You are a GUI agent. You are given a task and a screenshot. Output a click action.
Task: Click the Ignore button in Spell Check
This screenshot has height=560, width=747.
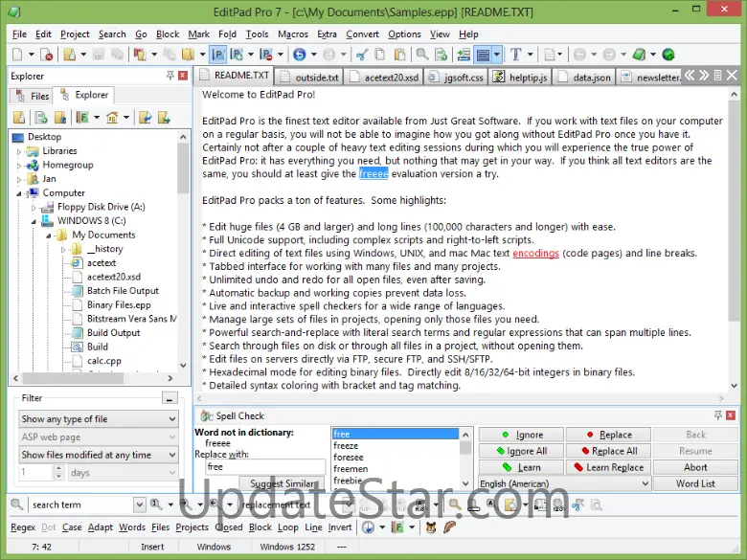[521, 435]
